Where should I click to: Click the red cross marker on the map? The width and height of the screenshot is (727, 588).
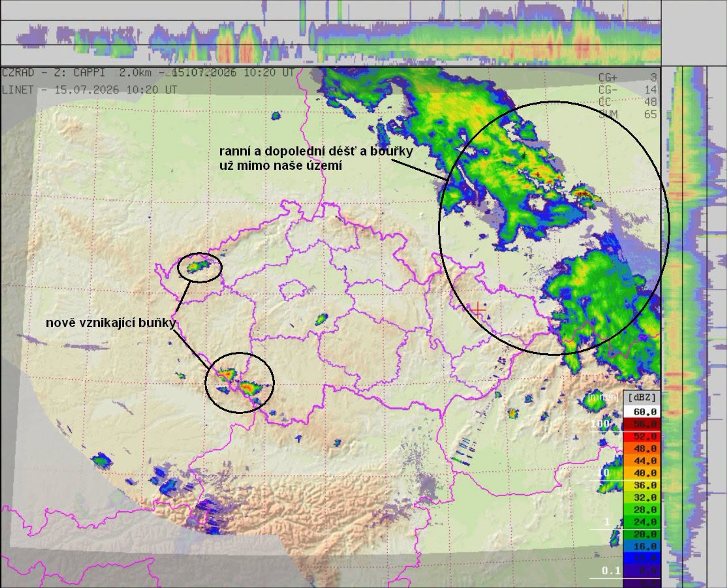pyautogui.click(x=477, y=310)
